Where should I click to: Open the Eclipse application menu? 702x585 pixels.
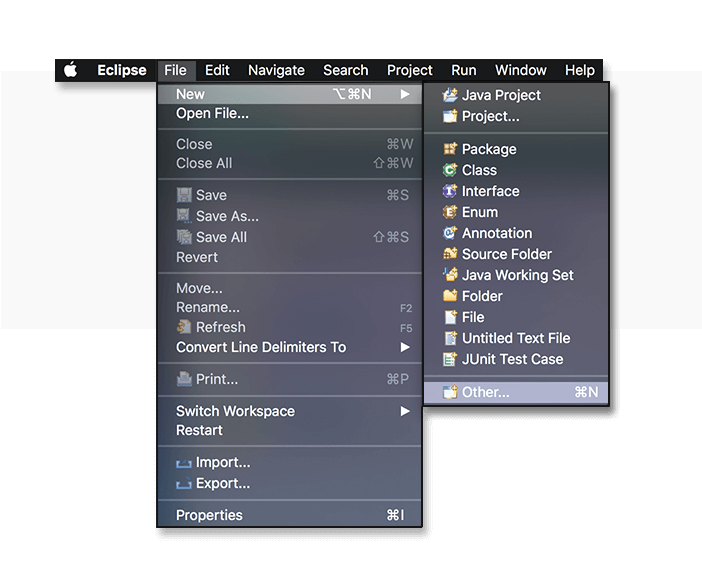tap(122, 70)
